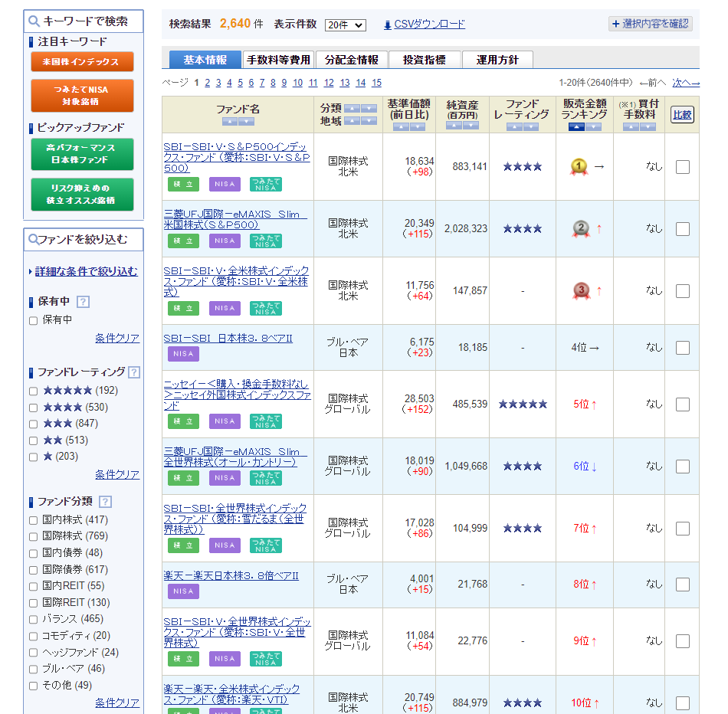Switch to 運用方針 tab
This screenshot has width=728, height=714.
(x=497, y=60)
